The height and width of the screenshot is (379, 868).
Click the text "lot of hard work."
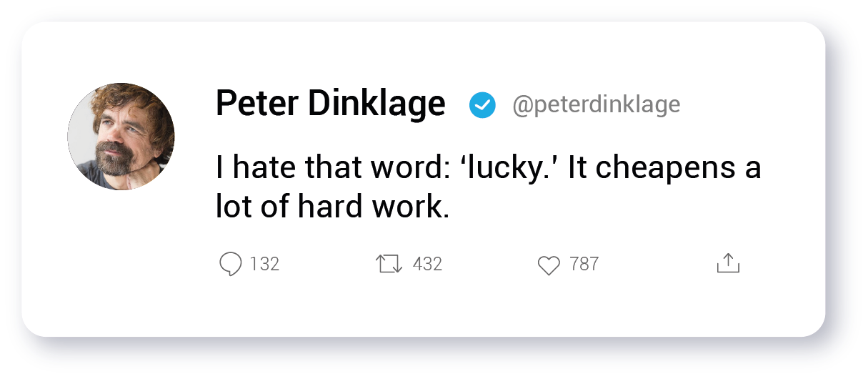pyautogui.click(x=332, y=207)
